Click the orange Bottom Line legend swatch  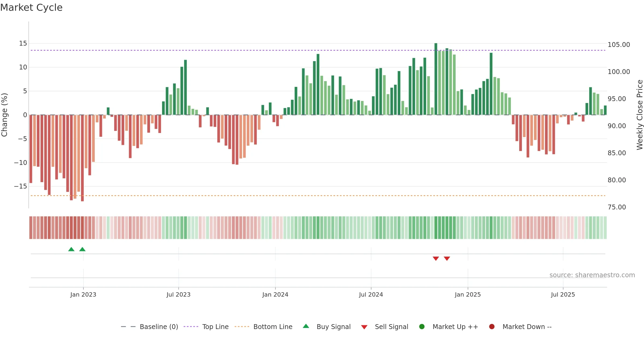pyautogui.click(x=242, y=327)
